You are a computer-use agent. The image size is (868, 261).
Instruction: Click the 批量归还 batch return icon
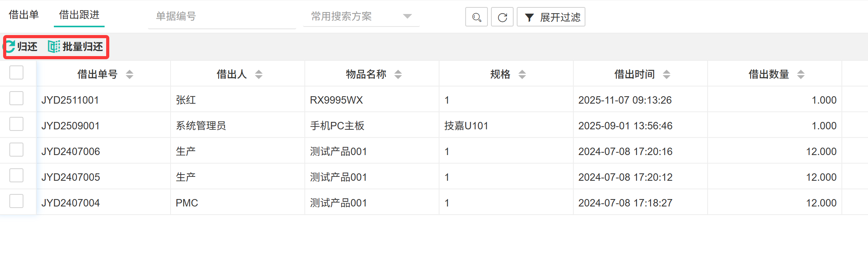coord(54,47)
